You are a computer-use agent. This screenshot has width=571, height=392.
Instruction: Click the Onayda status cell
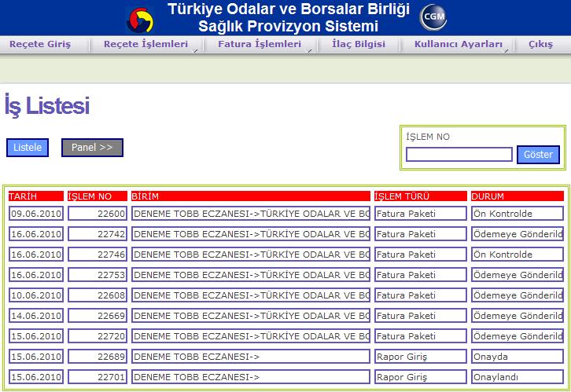click(517, 357)
